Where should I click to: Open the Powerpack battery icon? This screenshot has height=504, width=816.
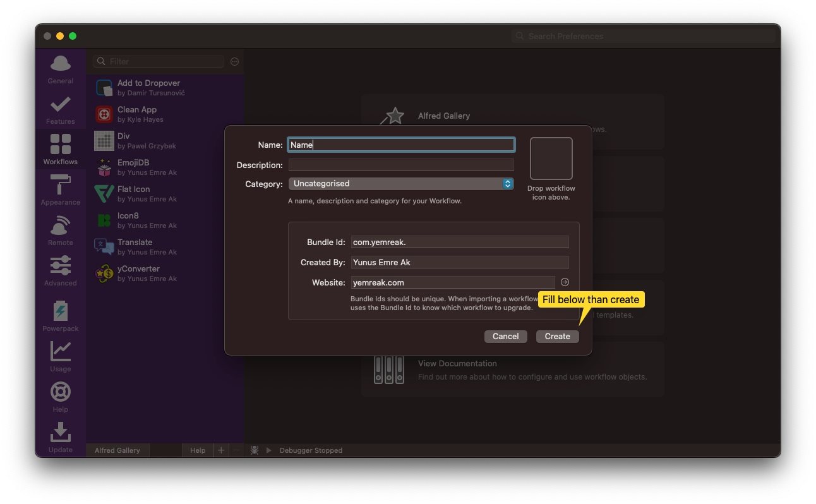pos(60,311)
